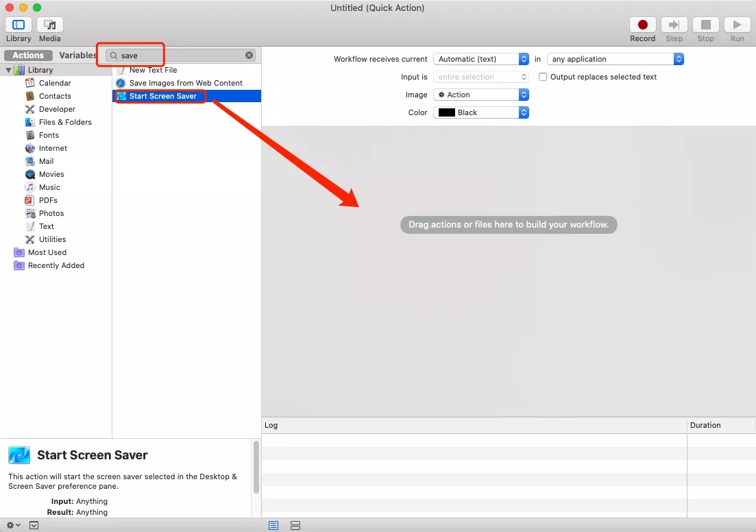Click the Duration column header
This screenshot has width=756, height=532.
click(x=721, y=425)
